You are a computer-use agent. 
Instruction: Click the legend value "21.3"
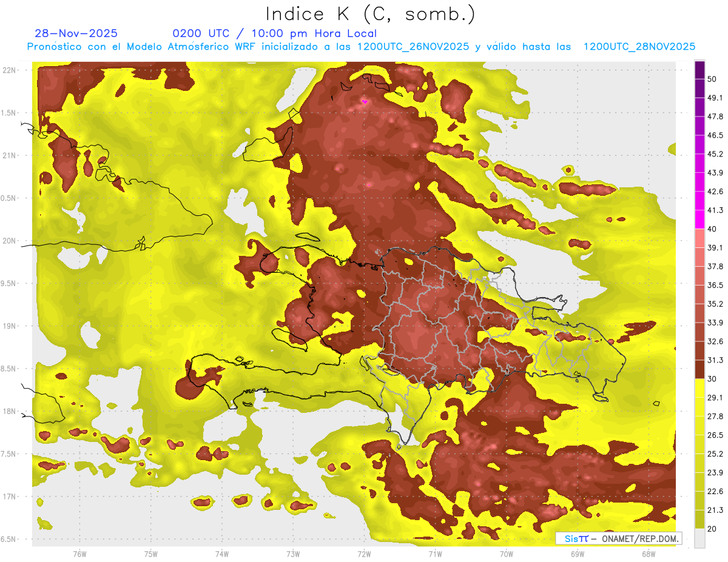point(715,510)
